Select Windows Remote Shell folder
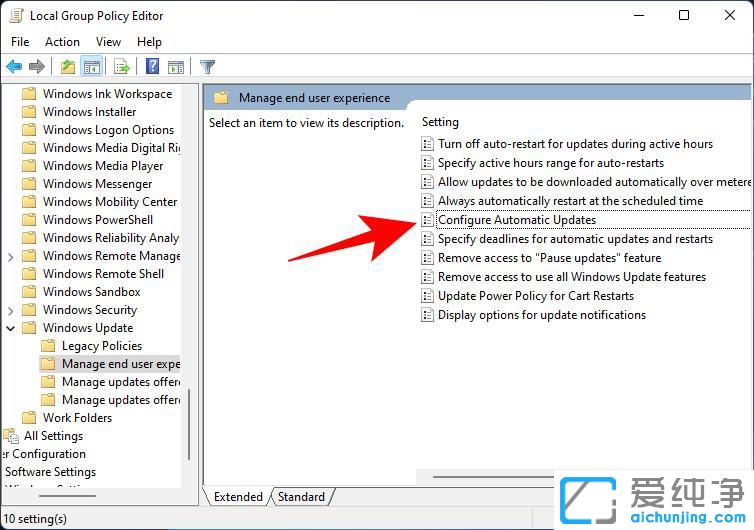 click(103, 274)
